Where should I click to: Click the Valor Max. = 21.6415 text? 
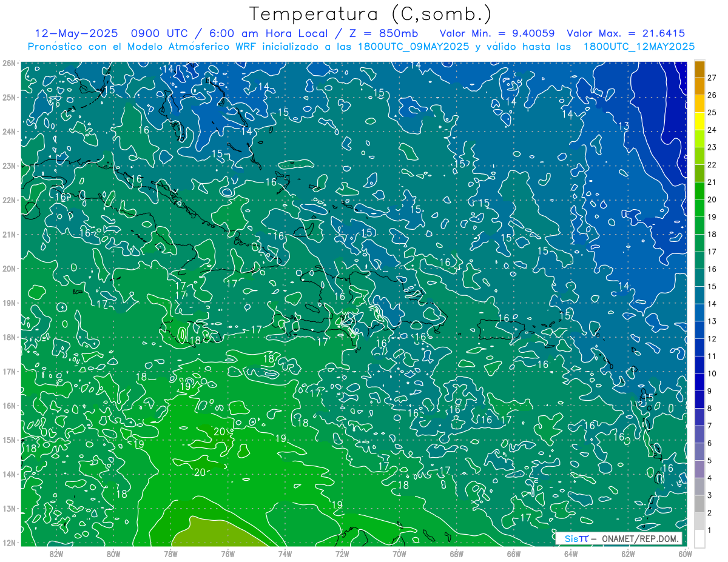tap(626, 33)
